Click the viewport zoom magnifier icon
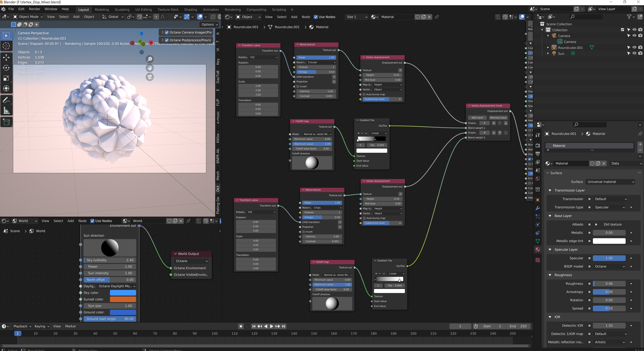Screen dimensions: 644x351 pyautogui.click(x=150, y=59)
